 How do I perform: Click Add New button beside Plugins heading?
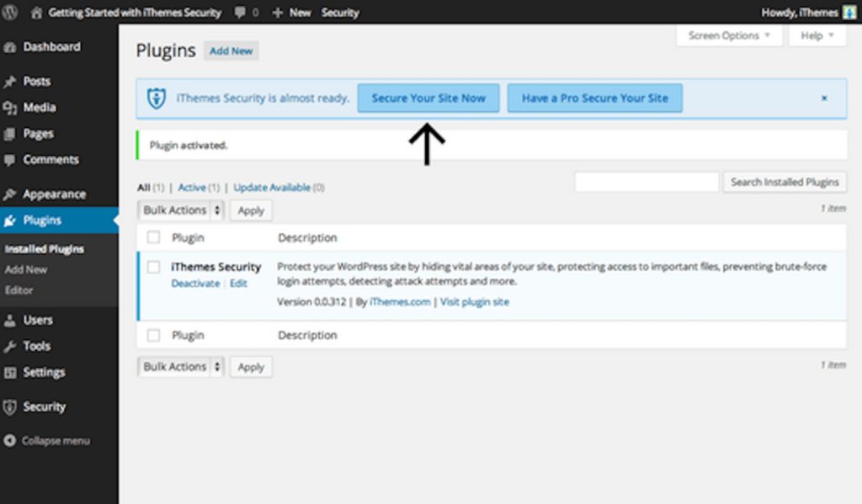[231, 51]
